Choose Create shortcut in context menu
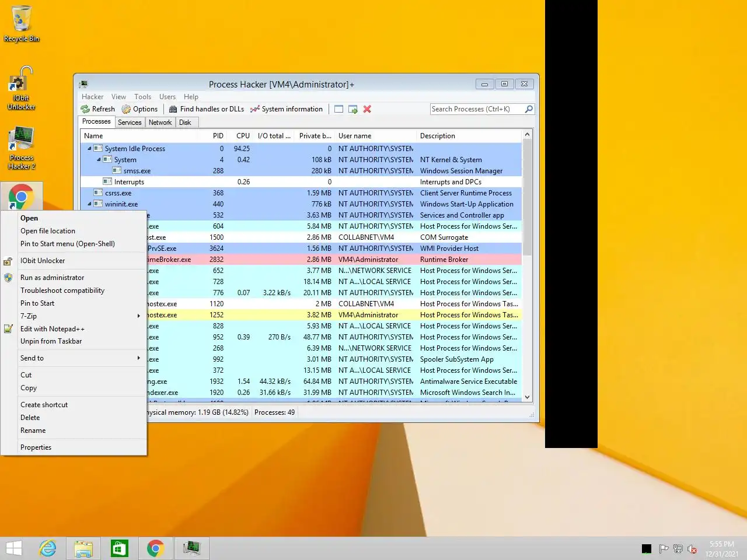Screen dimensions: 747x560 point(74,405)
